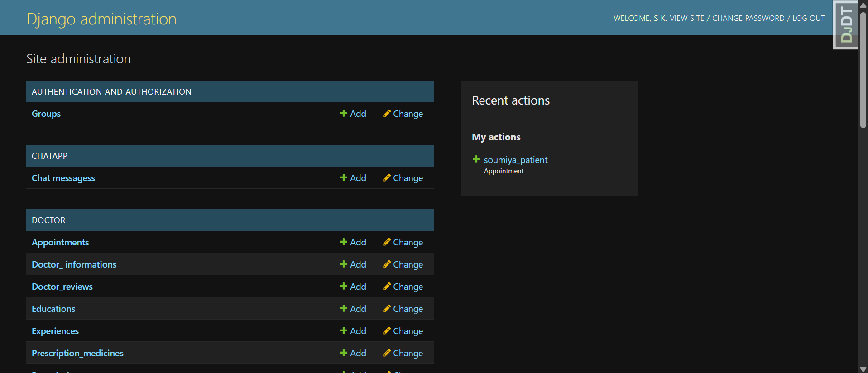This screenshot has height=373, width=868.
Task: Add a new Group via Add link
Action: point(358,114)
